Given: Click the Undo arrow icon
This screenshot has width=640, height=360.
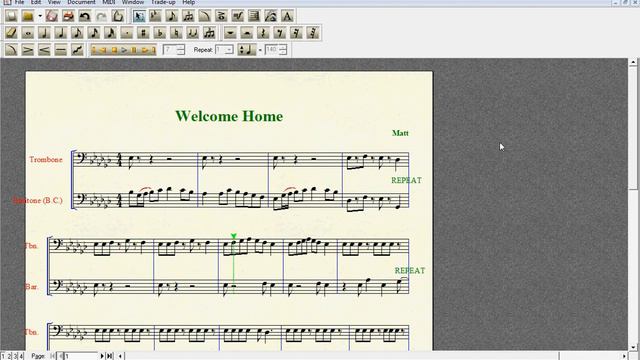Looking at the screenshot, I should 84,16.
